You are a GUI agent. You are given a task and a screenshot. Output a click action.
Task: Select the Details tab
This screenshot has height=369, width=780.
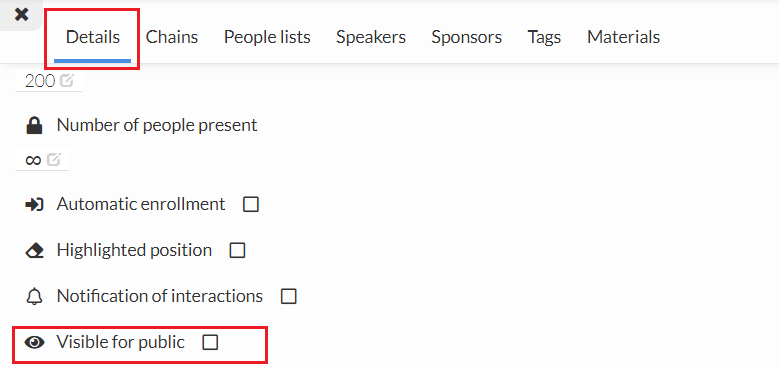93,37
